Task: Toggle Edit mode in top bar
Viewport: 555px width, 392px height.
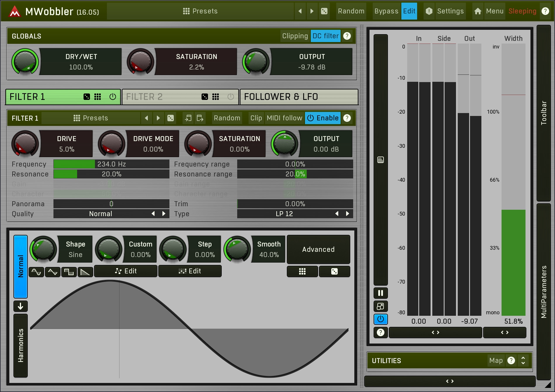Action: tap(409, 11)
